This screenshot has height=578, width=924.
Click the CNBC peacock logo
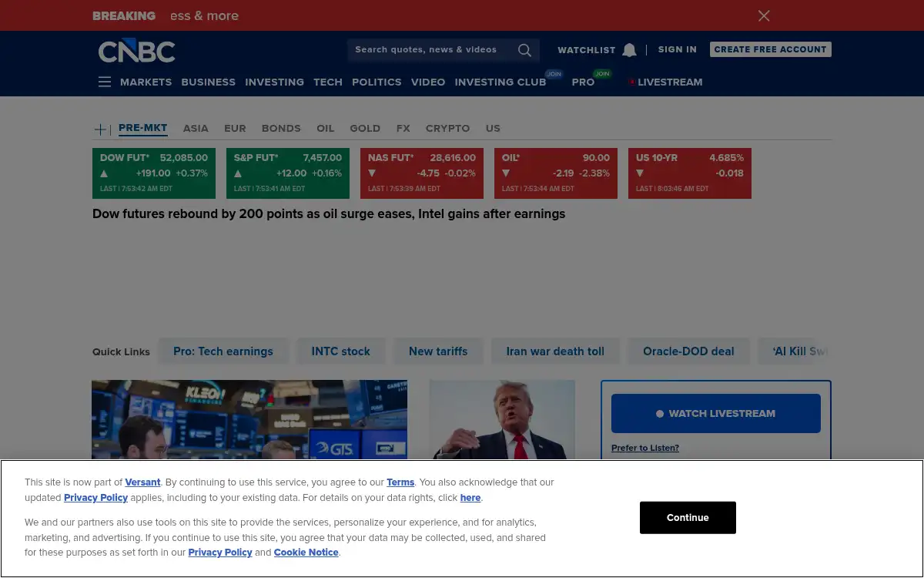coord(136,51)
